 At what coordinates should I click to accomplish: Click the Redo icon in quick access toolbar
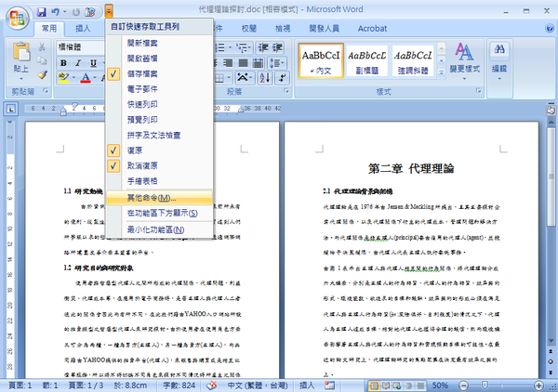(76, 12)
